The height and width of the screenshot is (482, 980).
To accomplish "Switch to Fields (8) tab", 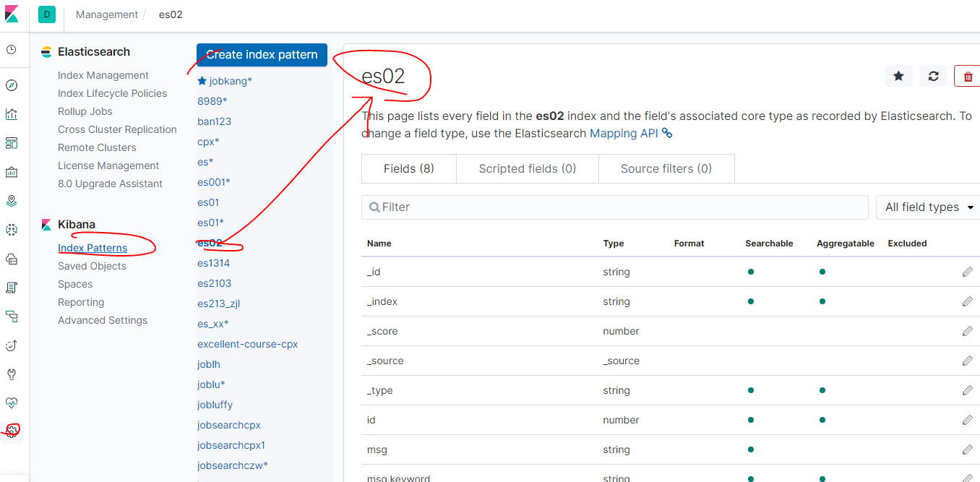I will click(x=408, y=168).
